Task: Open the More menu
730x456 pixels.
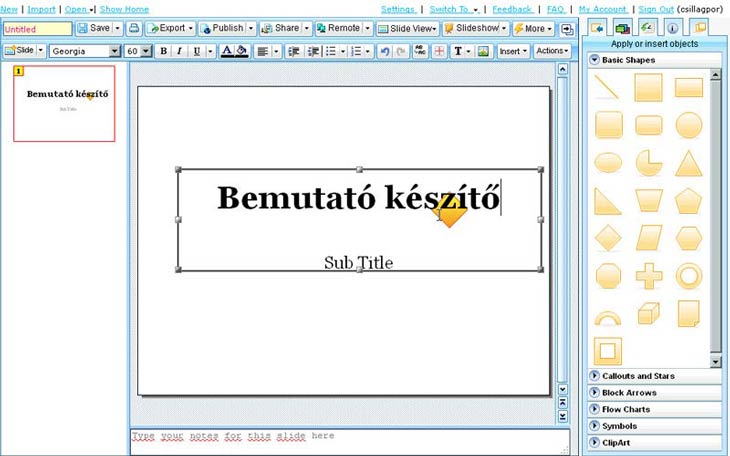Action: (534, 29)
